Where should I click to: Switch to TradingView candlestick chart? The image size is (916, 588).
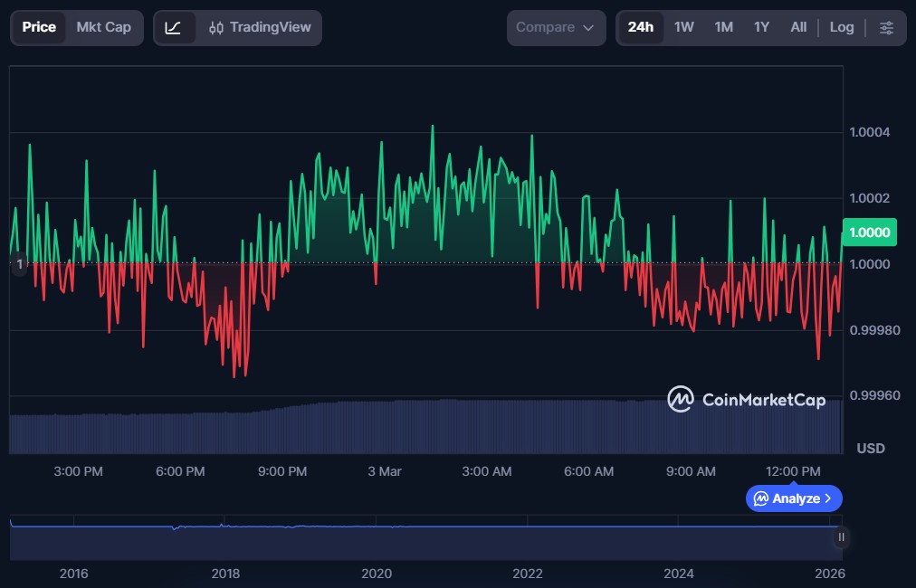pos(259,27)
